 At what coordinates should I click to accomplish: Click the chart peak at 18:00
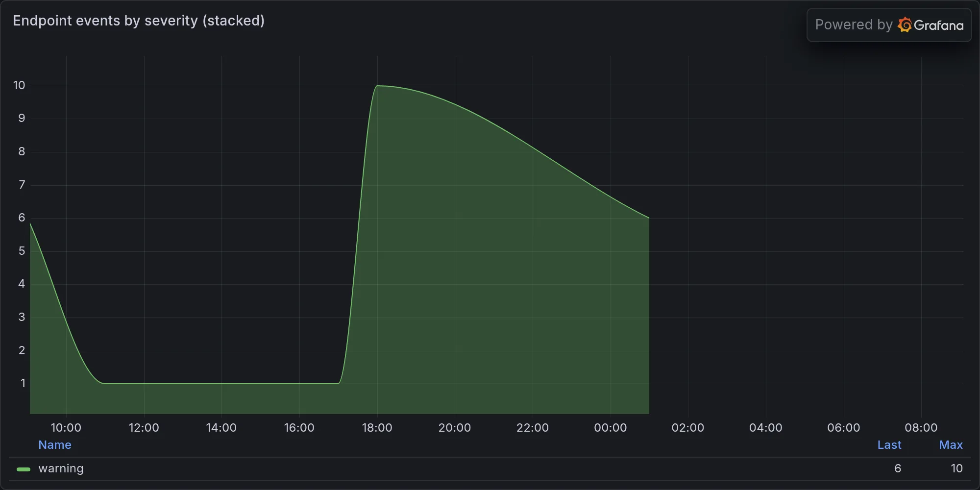tap(377, 86)
